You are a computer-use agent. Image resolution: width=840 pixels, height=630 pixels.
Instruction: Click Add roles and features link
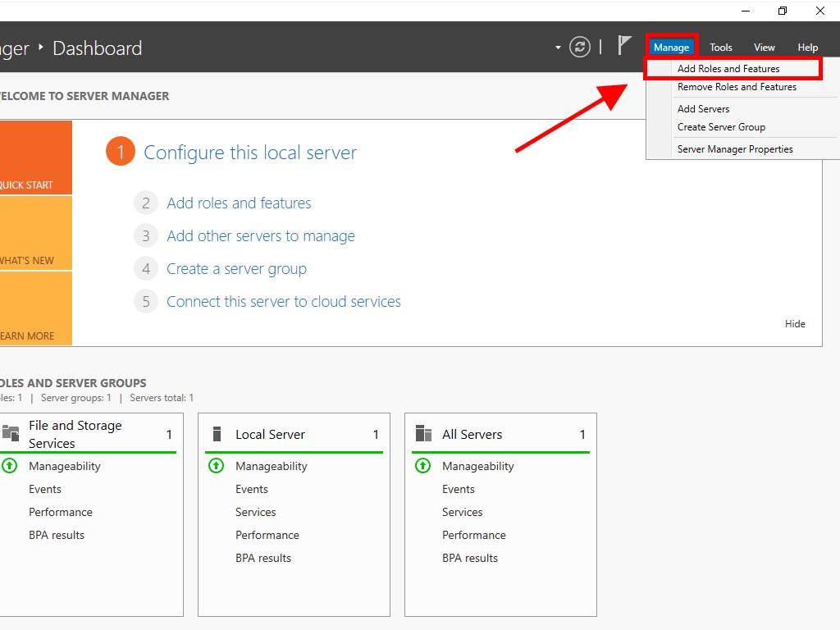click(239, 203)
